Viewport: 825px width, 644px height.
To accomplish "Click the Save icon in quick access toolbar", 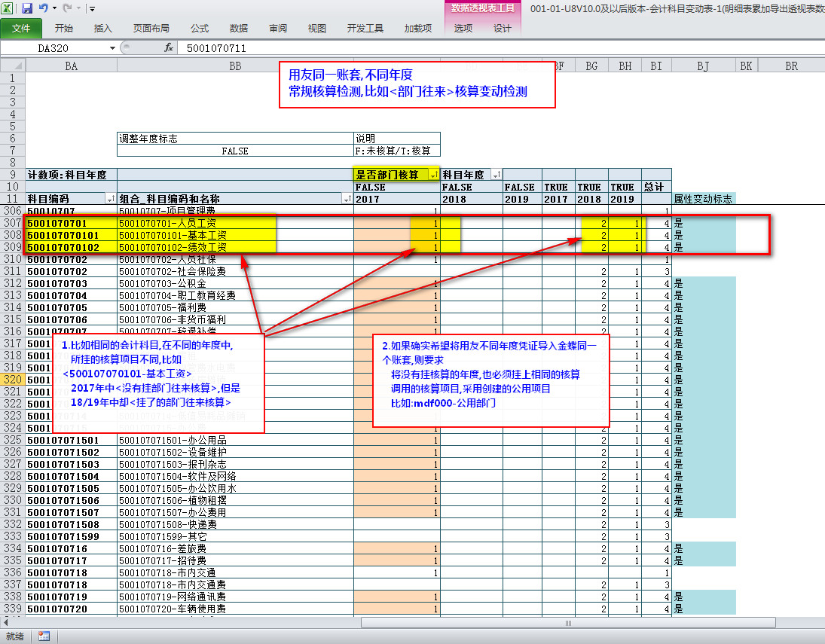I will point(27,8).
